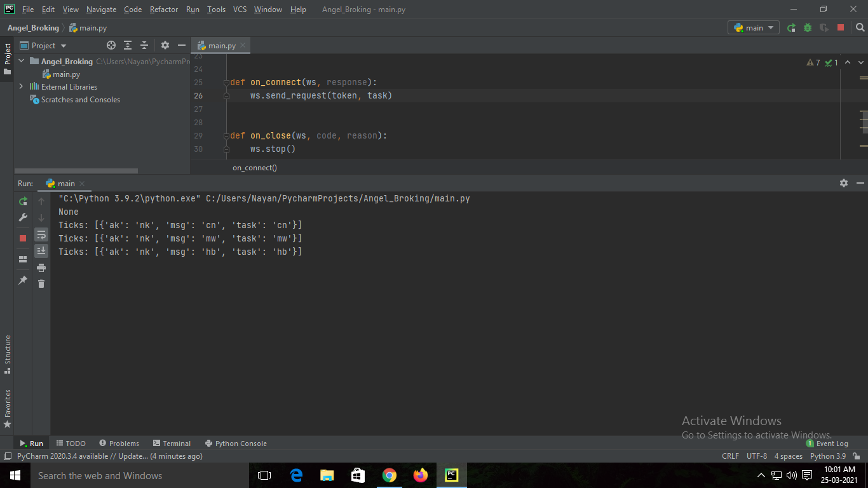868x488 pixels.
Task: Pin the Run tab
Action: tap(23, 280)
